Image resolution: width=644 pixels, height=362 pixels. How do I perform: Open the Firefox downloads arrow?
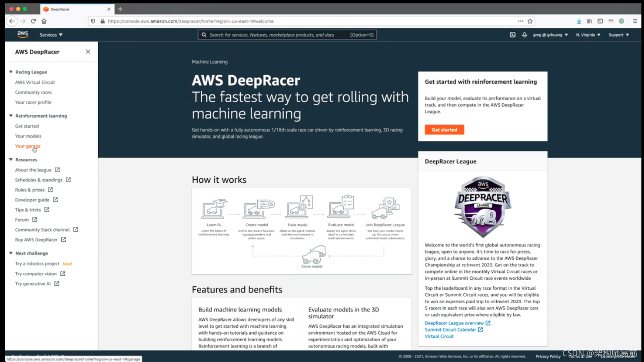pyautogui.click(x=579, y=21)
